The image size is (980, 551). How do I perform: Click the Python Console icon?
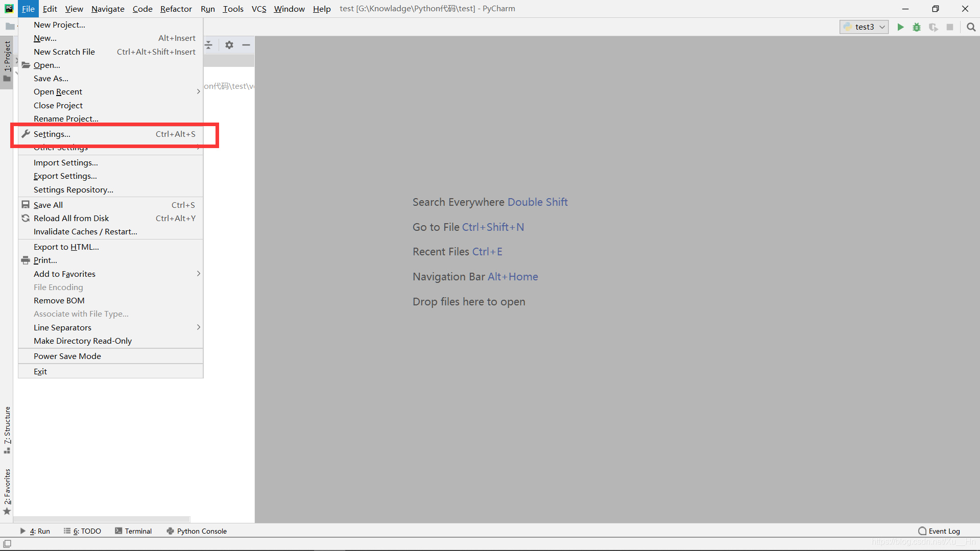170,531
